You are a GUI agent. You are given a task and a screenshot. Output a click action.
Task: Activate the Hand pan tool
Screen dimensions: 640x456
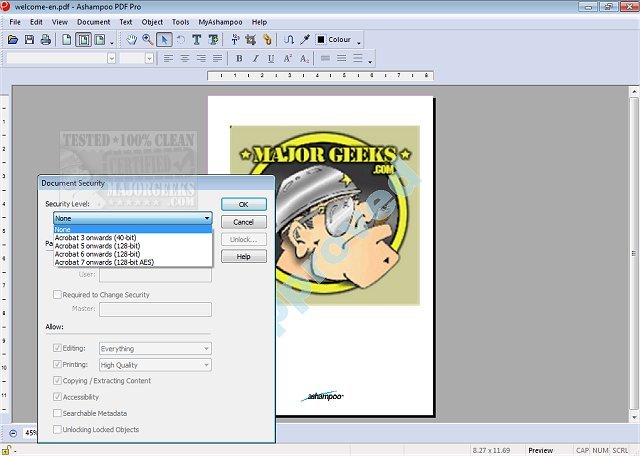(131, 40)
